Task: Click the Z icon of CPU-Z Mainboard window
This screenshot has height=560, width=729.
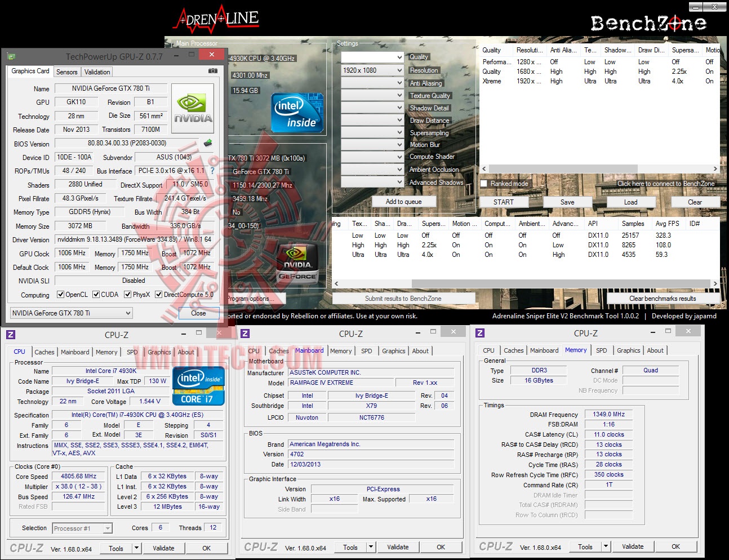Action: click(245, 334)
